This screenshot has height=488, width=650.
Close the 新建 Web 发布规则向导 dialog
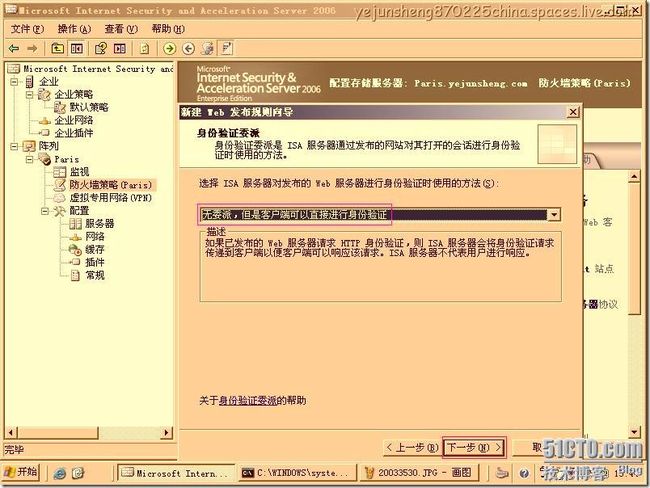click(573, 112)
